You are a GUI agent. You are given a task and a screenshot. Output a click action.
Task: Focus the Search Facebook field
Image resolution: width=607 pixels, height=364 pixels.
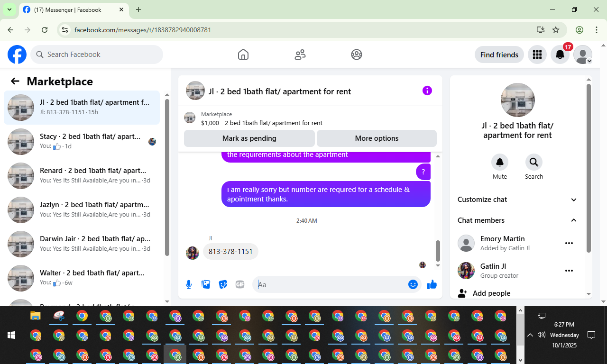click(x=97, y=55)
